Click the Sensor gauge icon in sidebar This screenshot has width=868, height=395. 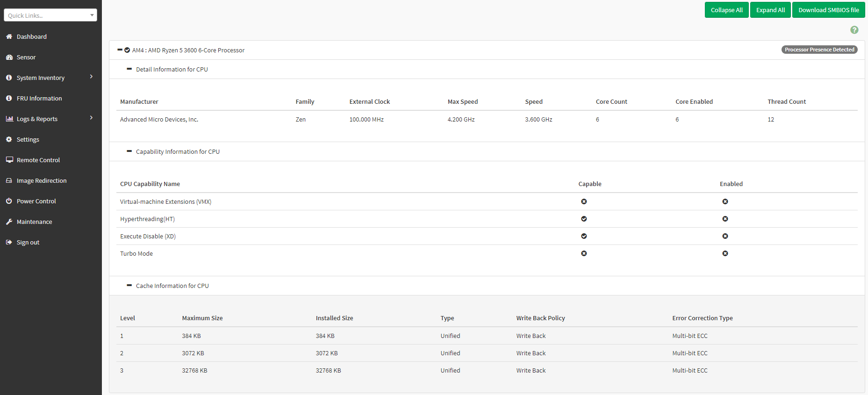(x=9, y=57)
